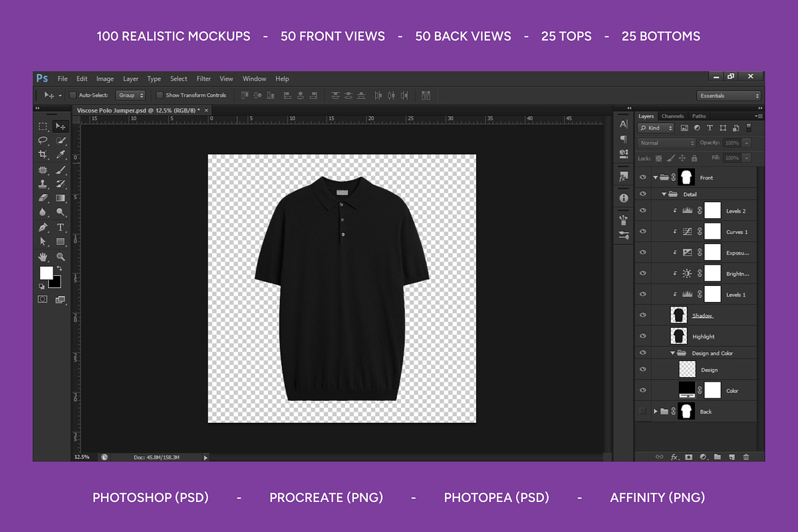Select the Pen tool

pyautogui.click(x=43, y=228)
